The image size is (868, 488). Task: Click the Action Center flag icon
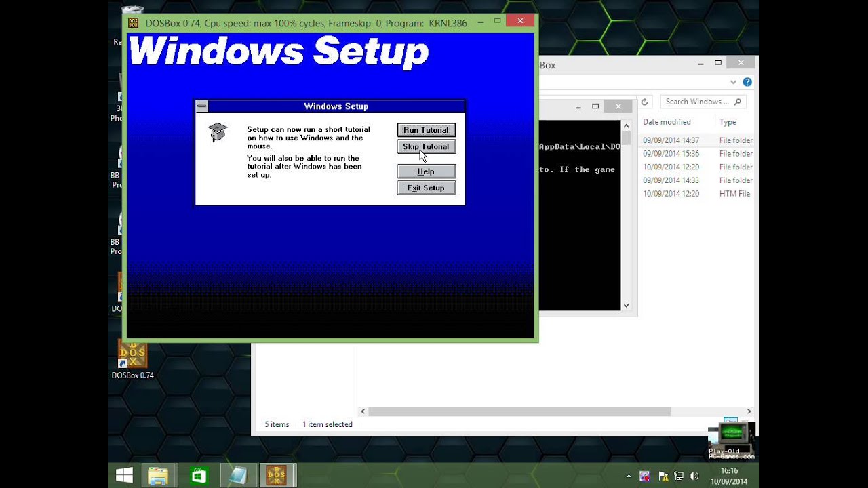pyautogui.click(x=663, y=476)
